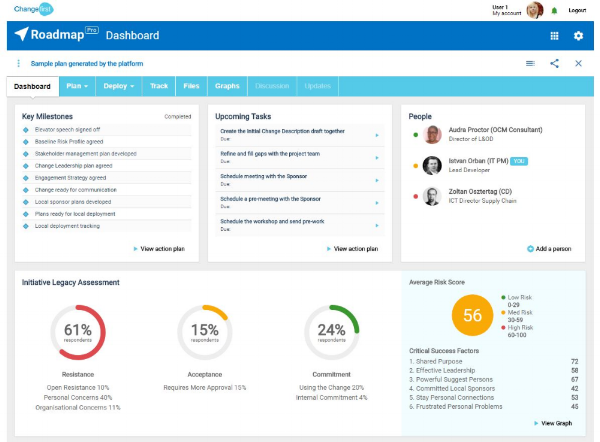Expand the Plan dropdown tab

pos(77,86)
